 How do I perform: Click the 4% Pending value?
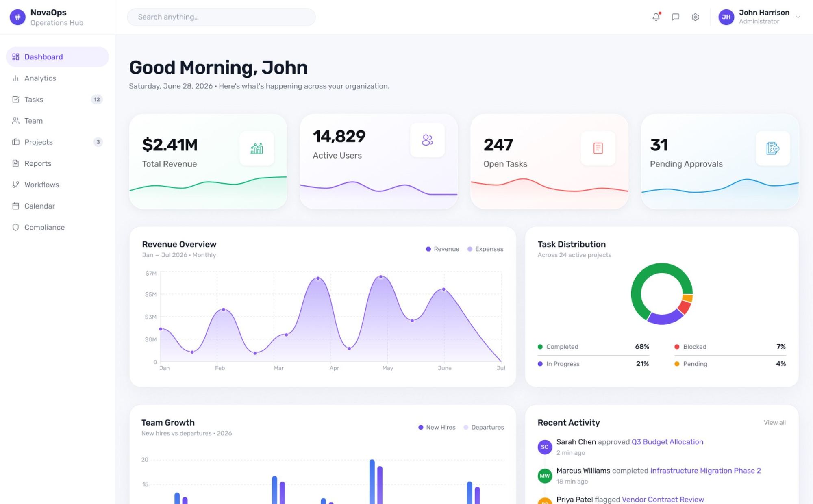click(x=781, y=364)
